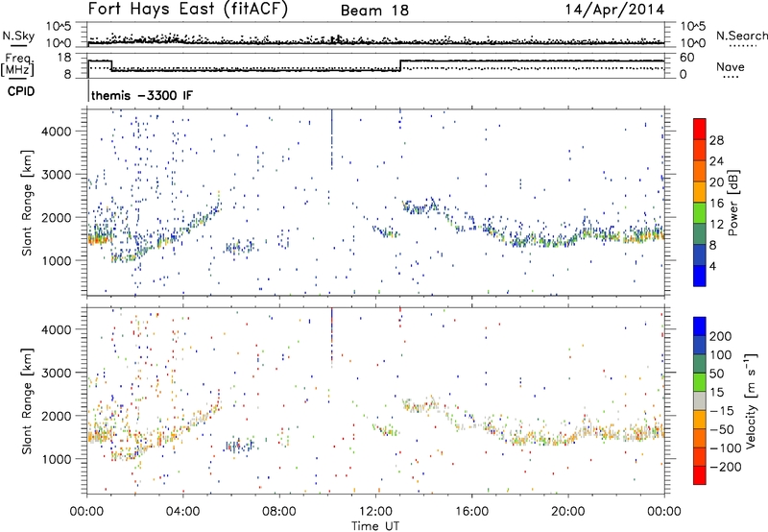
Task: Click the green Velocity colorbar segment between 50 and 15
Action: coord(700,381)
